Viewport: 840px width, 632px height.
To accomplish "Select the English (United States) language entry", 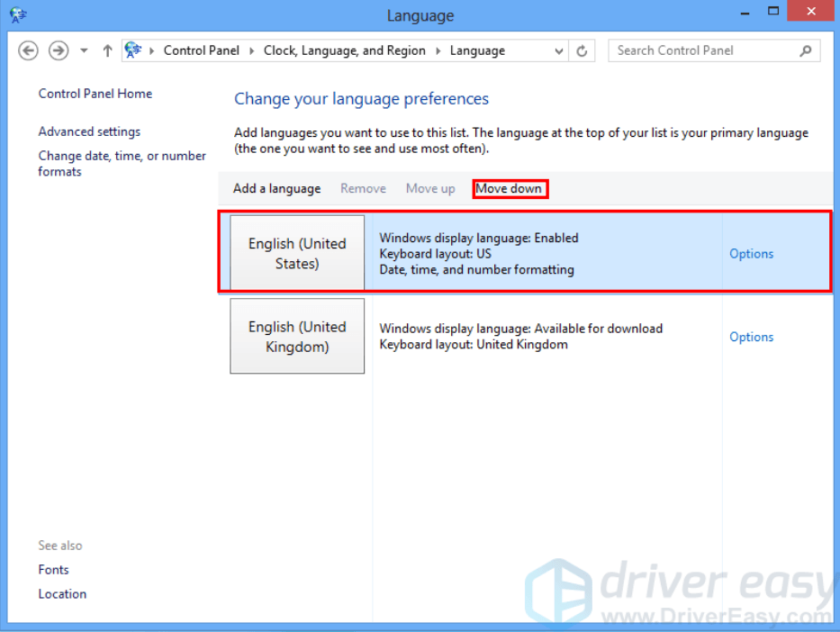I will (x=297, y=254).
